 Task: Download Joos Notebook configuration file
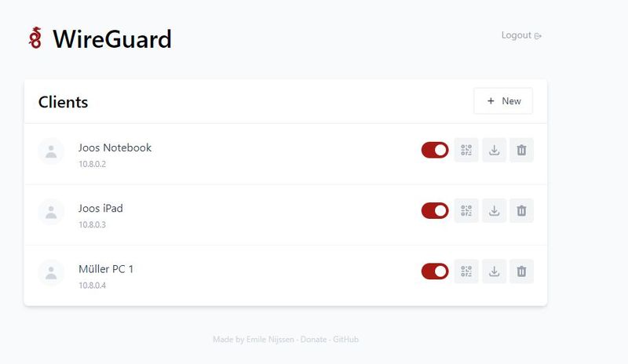494,150
